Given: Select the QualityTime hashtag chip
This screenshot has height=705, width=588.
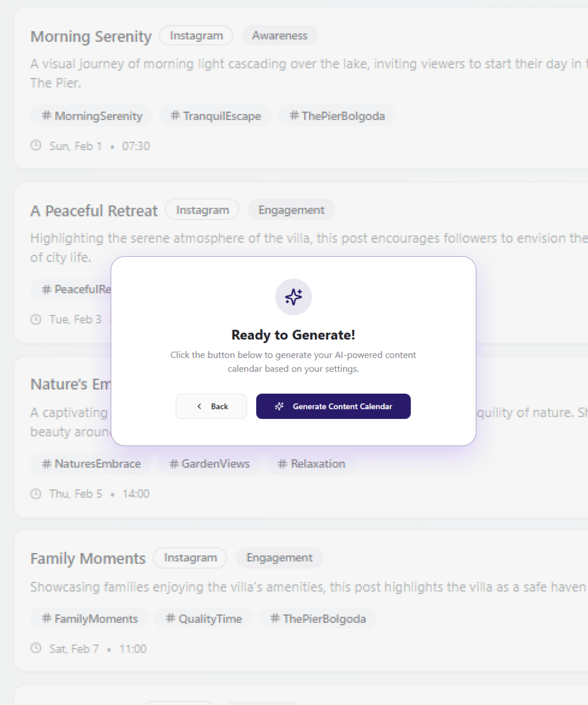Looking at the screenshot, I should click(x=204, y=619).
